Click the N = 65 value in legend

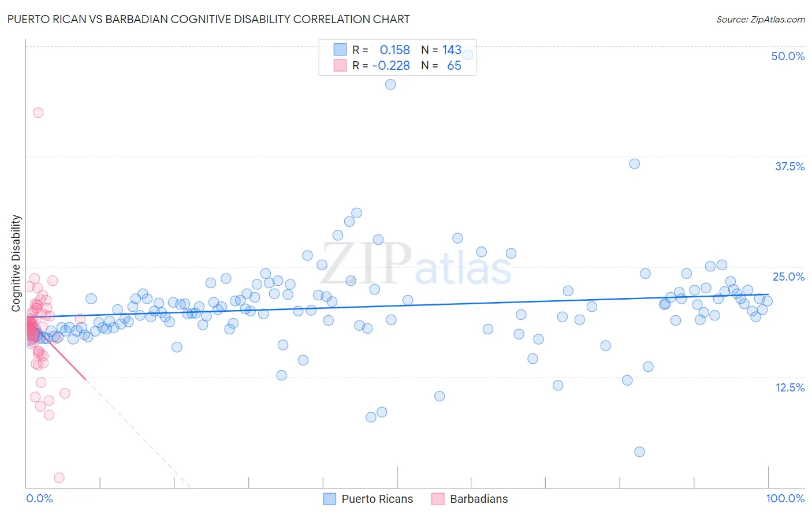coord(441,65)
